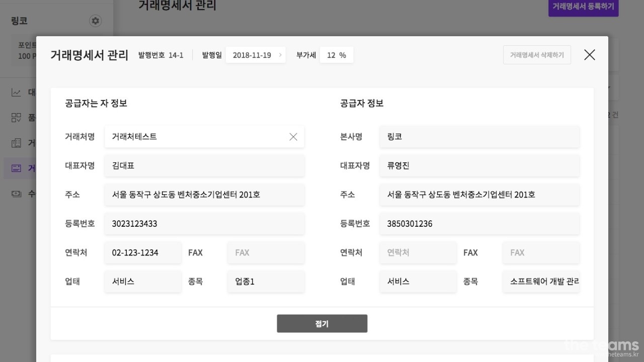Click the recipient 종목 field 업종1

pos(266,282)
